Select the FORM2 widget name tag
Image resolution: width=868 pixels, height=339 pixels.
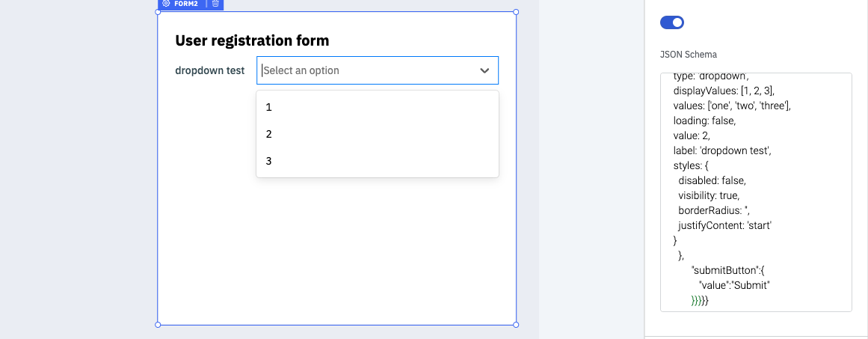pyautogui.click(x=185, y=4)
